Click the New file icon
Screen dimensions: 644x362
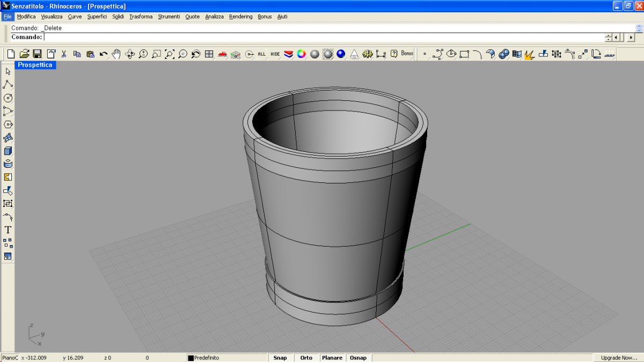[11, 54]
